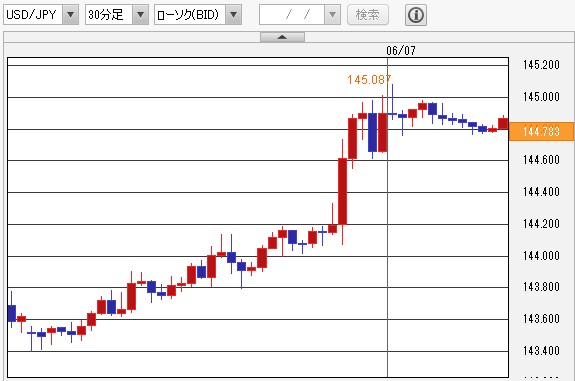The image size is (575, 381).
Task: Click the 検索 search button
Action: 368,15
